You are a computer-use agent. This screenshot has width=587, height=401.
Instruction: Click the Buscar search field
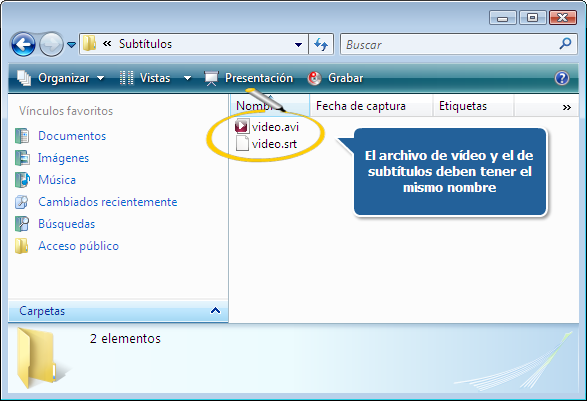[x=459, y=45]
